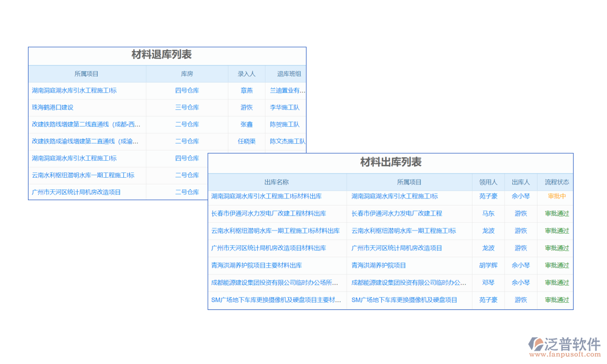Image resolution: width=607 pixels, height=364 pixels.
Task: Open project SM广场地下车库更换摄像机及硬盘项目 in 所属项目 column
Action: [x=404, y=300]
